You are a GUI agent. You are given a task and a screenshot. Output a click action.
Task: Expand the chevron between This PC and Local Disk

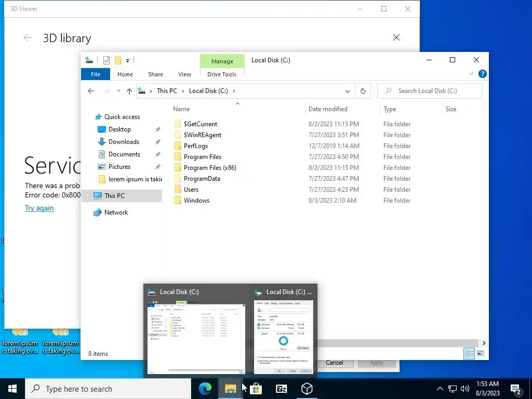coord(183,91)
